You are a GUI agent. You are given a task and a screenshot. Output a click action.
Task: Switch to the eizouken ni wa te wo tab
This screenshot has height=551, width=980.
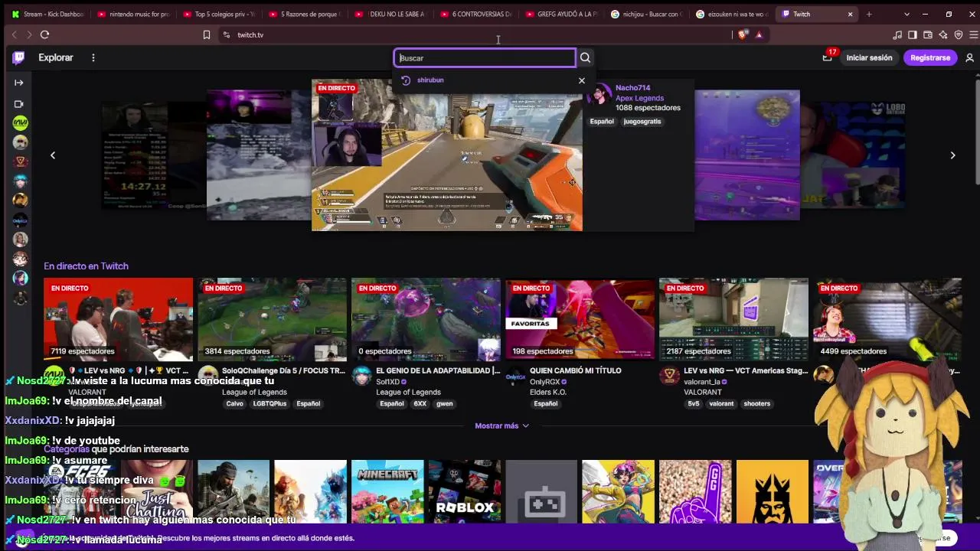733,14
